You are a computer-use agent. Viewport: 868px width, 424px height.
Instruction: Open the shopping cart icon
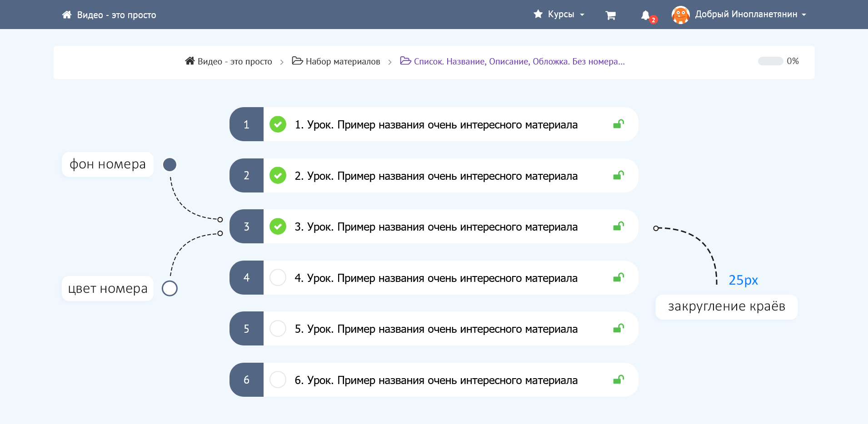(610, 15)
